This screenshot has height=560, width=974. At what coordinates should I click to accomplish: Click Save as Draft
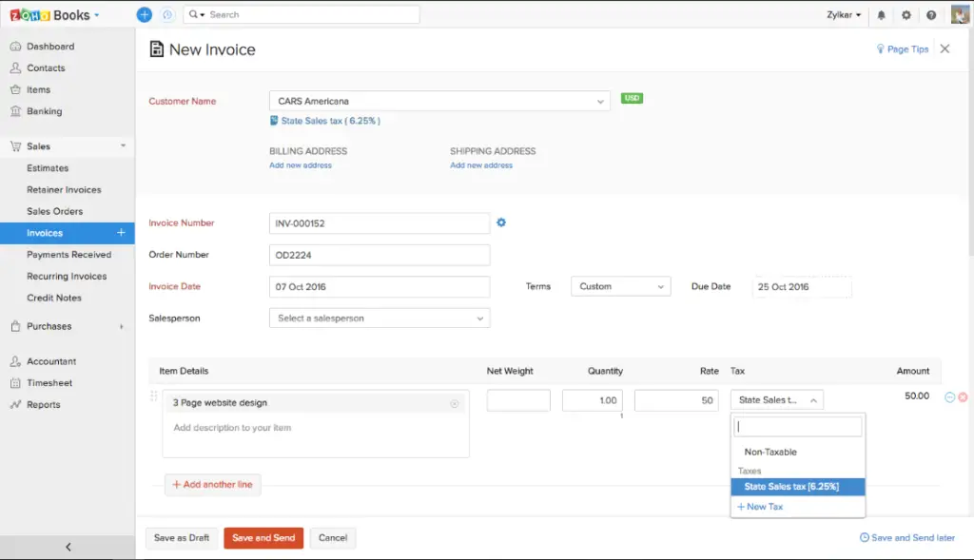pos(182,537)
